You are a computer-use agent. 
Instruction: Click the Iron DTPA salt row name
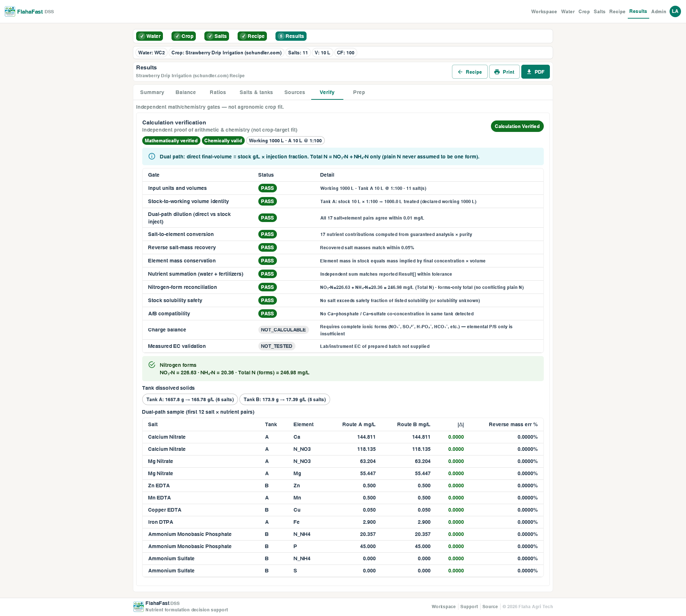[x=160, y=522]
